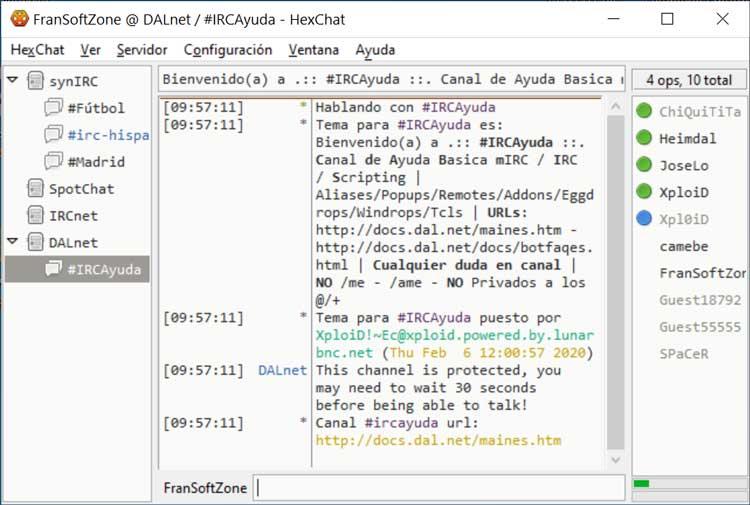Image resolution: width=750 pixels, height=505 pixels.
Task: Collapse the synIRC network tree
Action: [13, 80]
